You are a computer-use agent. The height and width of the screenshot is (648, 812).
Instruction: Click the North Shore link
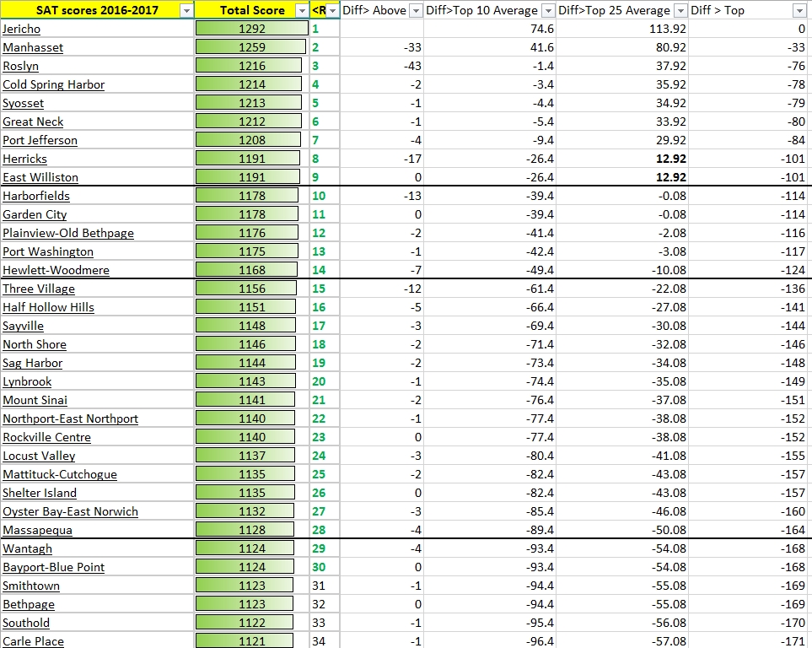pos(35,345)
